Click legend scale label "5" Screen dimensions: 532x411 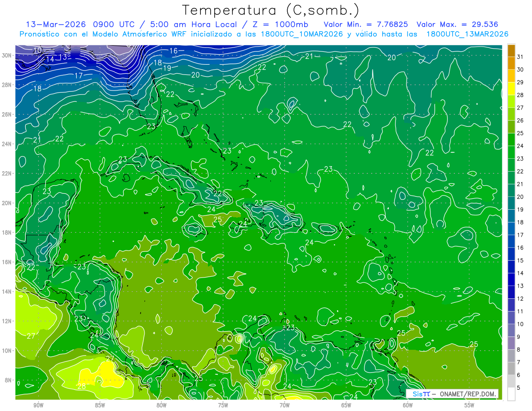coord(519,388)
